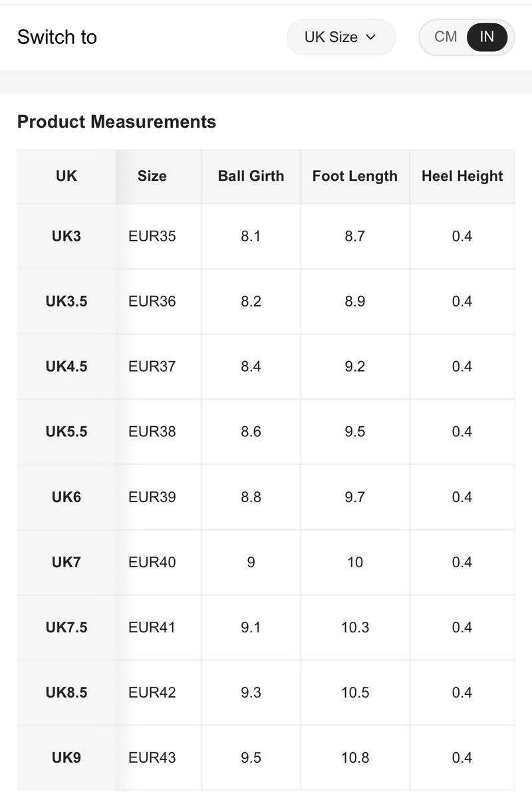Click the Heel Height column header
532x794 pixels.
pyautogui.click(x=462, y=176)
